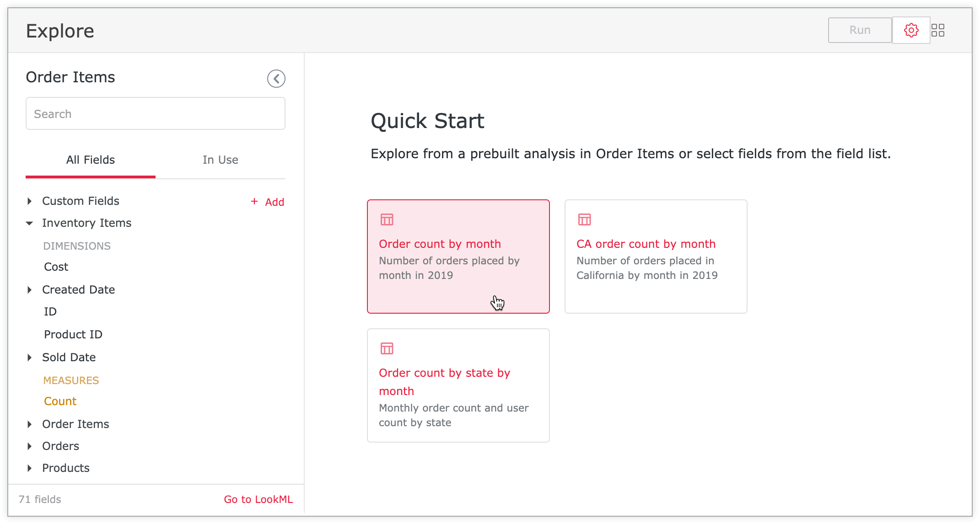Select the All Fields tab
This screenshot has width=980, height=524.
coord(90,160)
